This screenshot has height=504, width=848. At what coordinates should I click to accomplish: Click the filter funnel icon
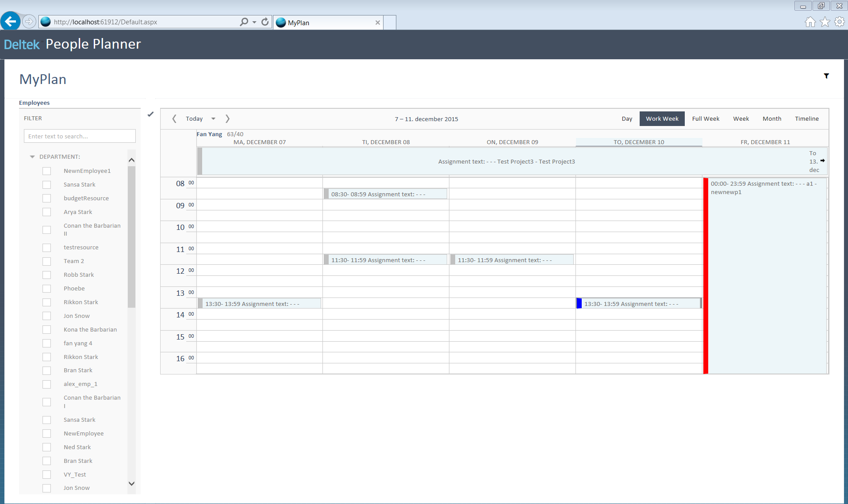[826, 76]
